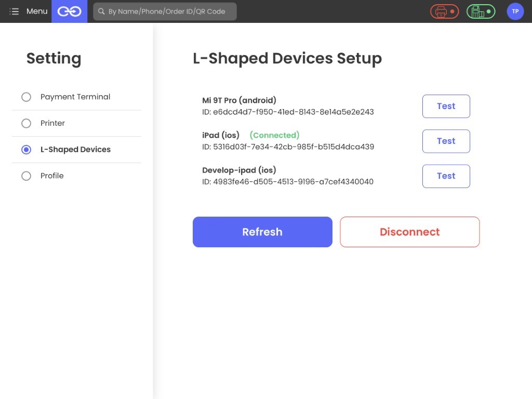The height and width of the screenshot is (399, 532).
Task: Select the L-Shaped Devices radio button
Action: click(x=26, y=150)
